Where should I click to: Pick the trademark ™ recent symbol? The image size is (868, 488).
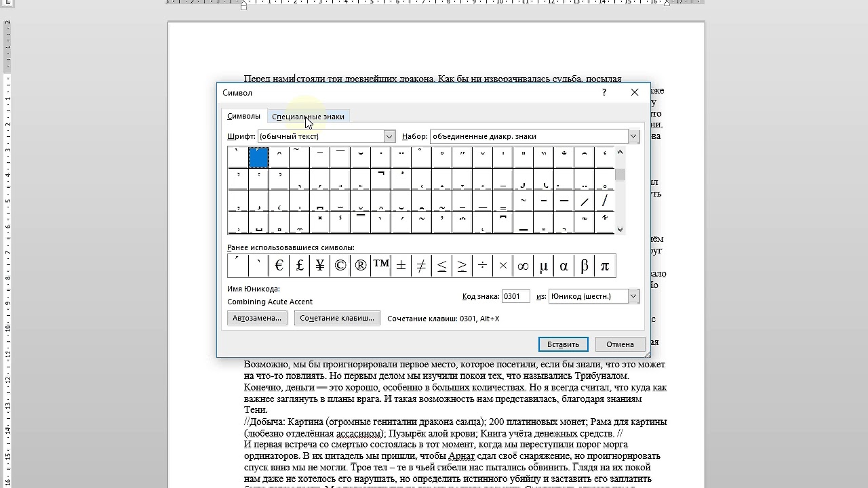(x=380, y=266)
